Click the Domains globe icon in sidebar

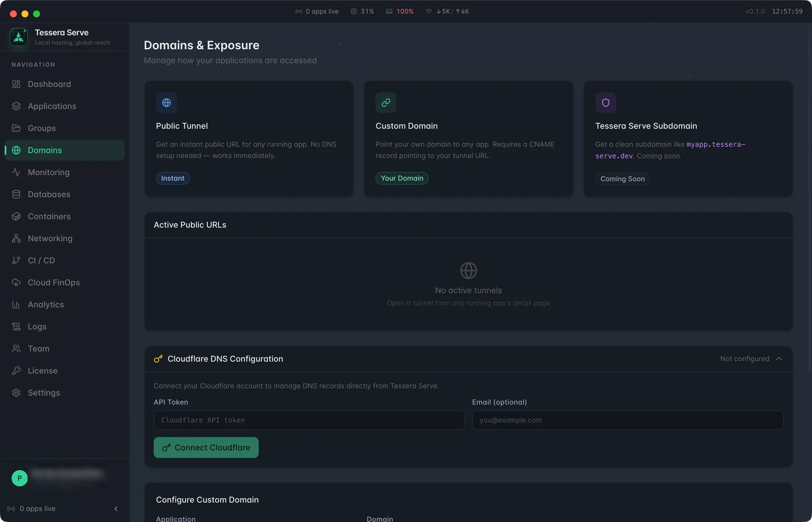pyautogui.click(x=16, y=150)
